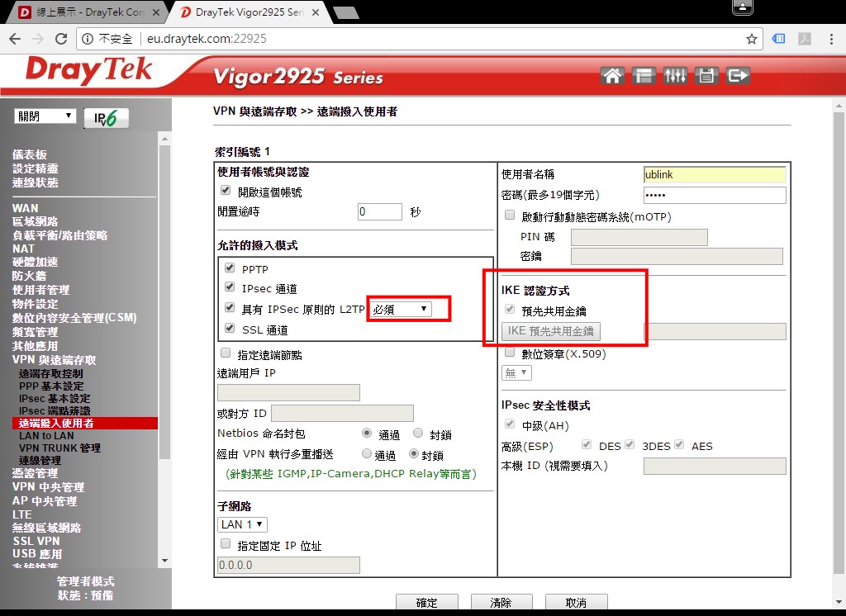Open the home icon in DrayTek header
846x616 pixels.
coord(612,75)
